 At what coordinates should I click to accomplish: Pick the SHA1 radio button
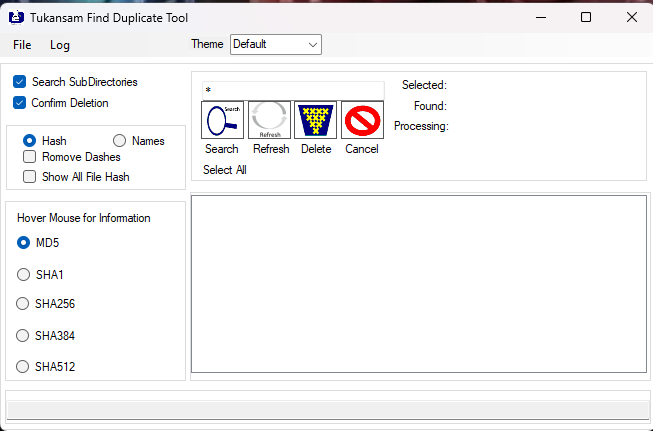[x=24, y=274]
